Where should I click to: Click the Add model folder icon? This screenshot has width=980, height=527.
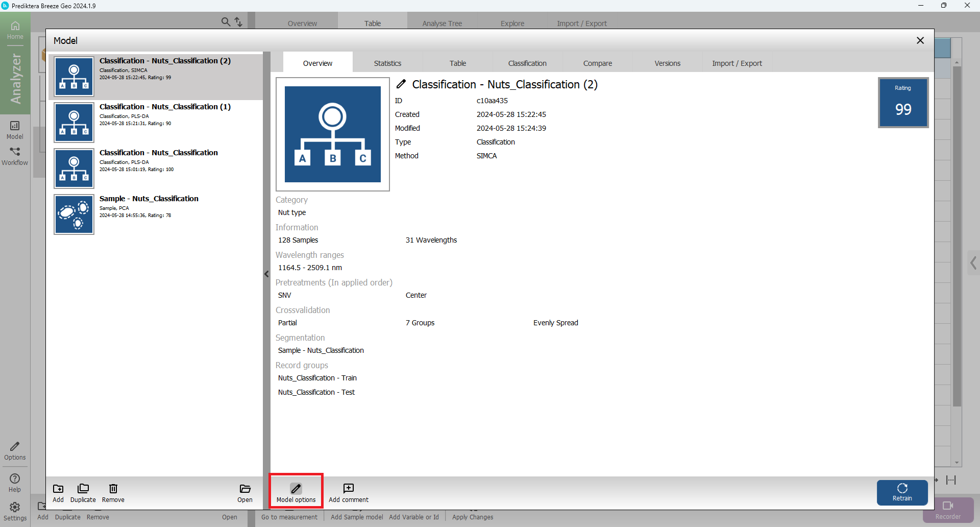point(58,489)
